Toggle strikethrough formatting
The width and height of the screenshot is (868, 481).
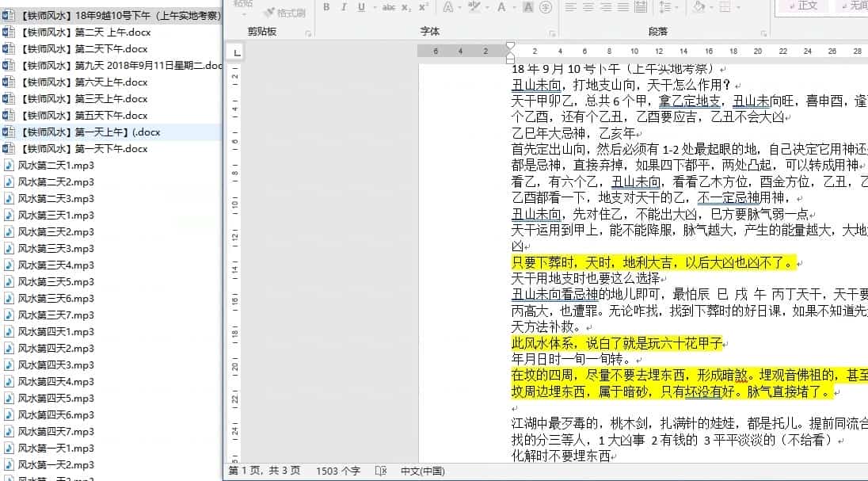click(388, 7)
